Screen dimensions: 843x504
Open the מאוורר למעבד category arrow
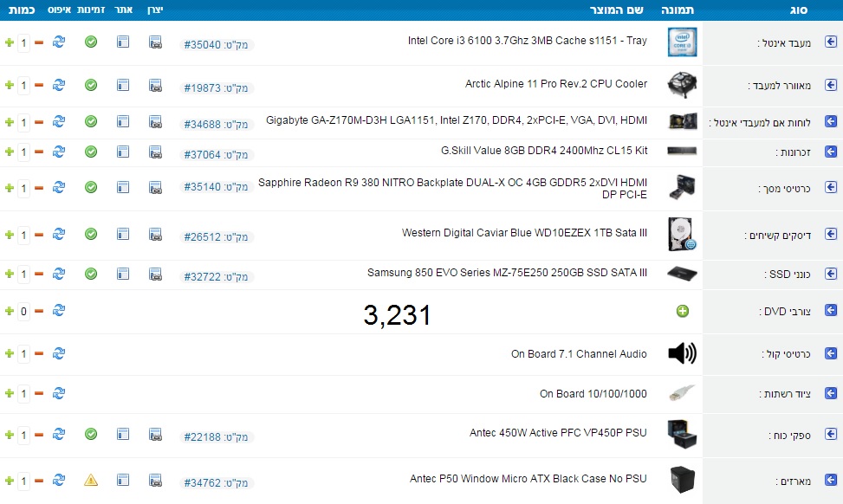(831, 85)
